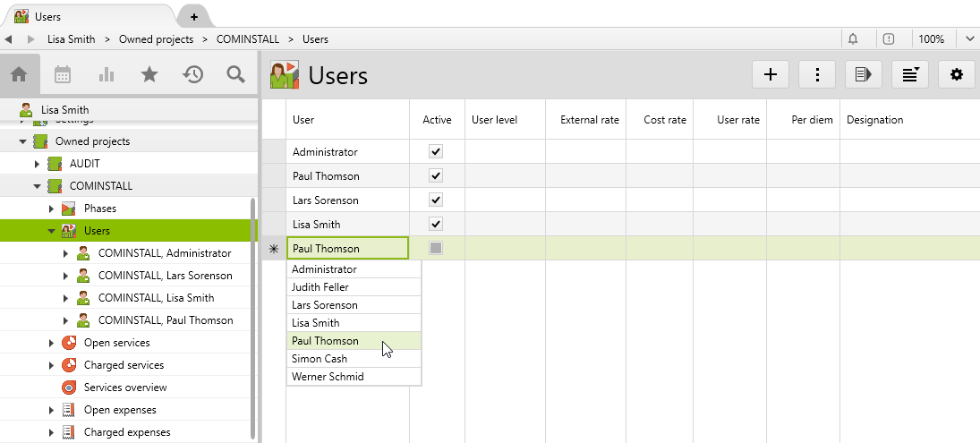This screenshot has height=443, width=980.
Task: Open the search magnifier icon
Action: coord(236,74)
